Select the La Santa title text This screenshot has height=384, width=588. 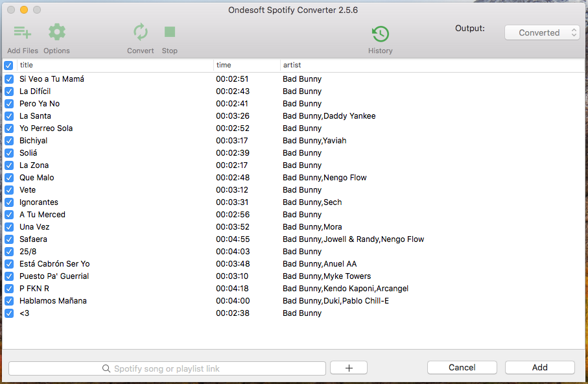[x=35, y=116]
